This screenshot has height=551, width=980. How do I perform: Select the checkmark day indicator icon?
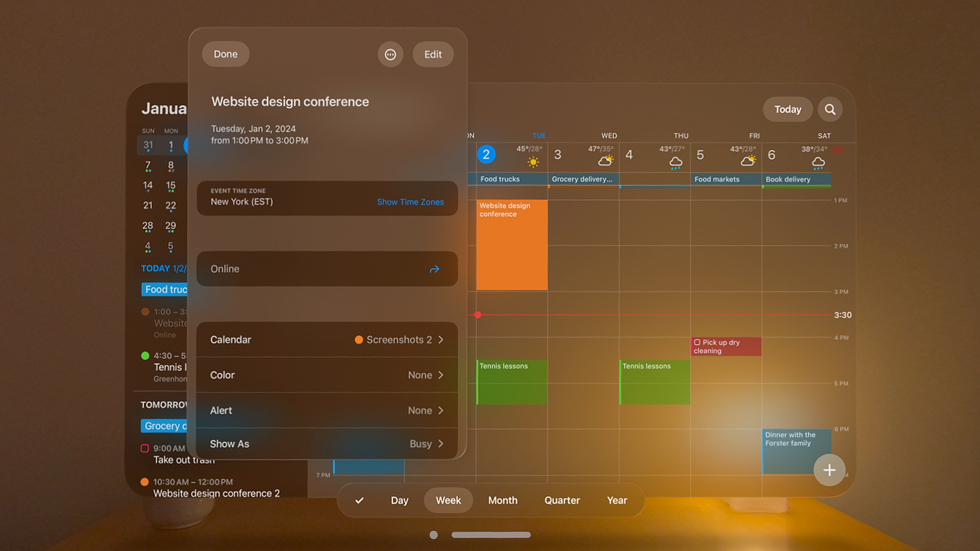tap(359, 500)
